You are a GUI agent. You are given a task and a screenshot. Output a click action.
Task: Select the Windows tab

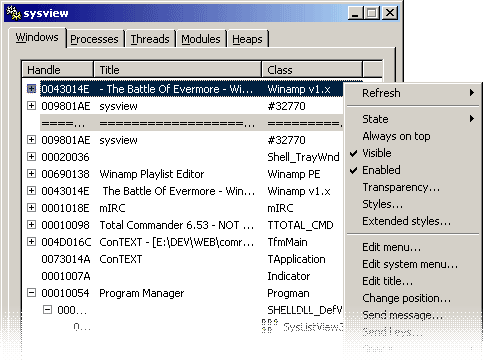(x=37, y=37)
